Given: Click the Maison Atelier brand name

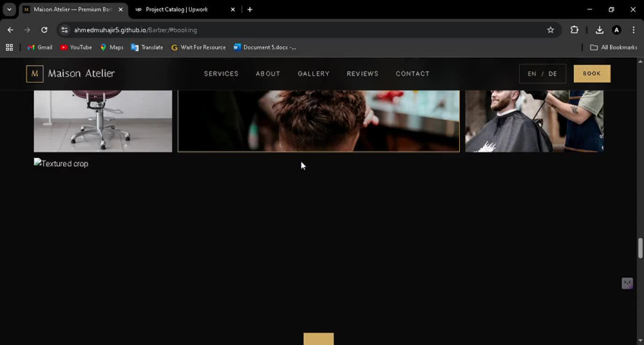Looking at the screenshot, I should pos(81,74).
